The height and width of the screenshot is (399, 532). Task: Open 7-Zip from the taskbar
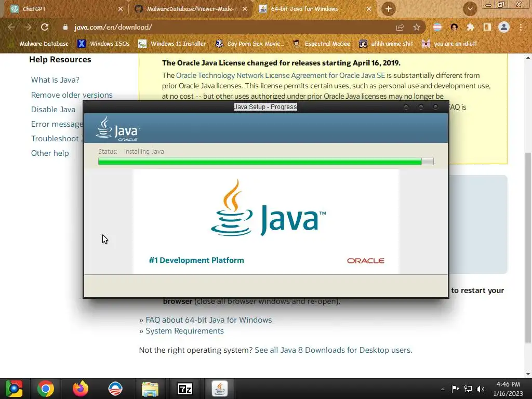(x=185, y=389)
